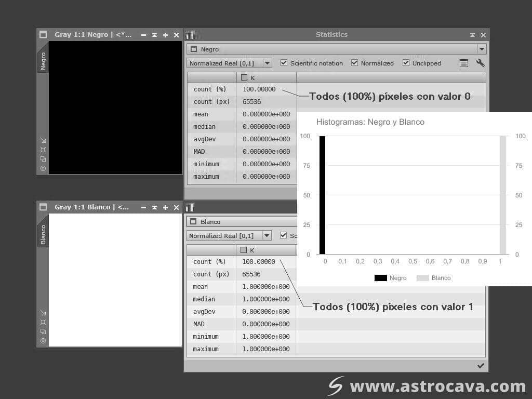Click the black Negro swatch in histogram legend
This screenshot has height=399, width=532.
(381, 277)
